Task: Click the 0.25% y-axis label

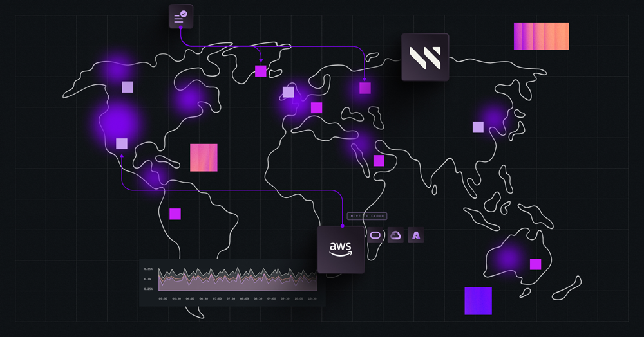Action: pyautogui.click(x=148, y=289)
